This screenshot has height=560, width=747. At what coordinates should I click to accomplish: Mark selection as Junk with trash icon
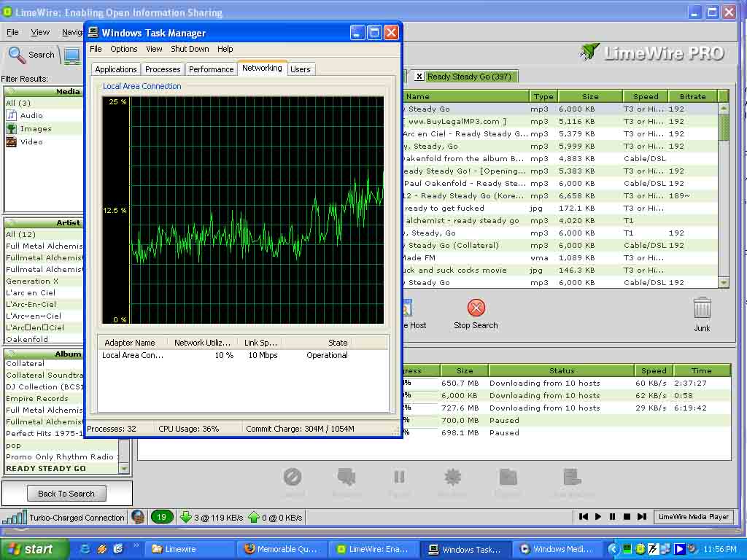pos(702,308)
